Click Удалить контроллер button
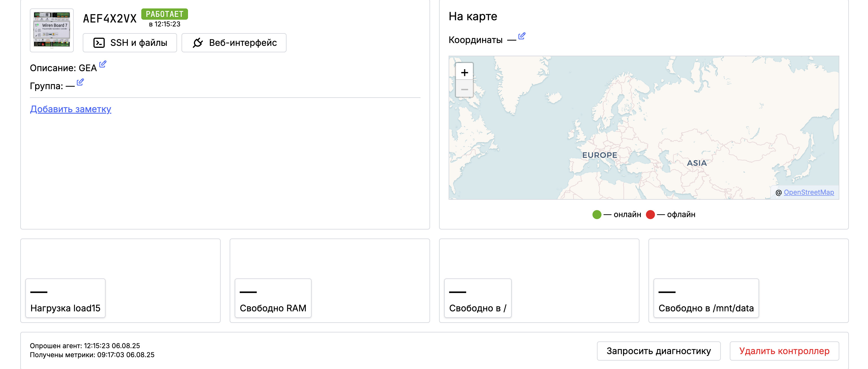Screen dimensions: 868x369 point(784,351)
